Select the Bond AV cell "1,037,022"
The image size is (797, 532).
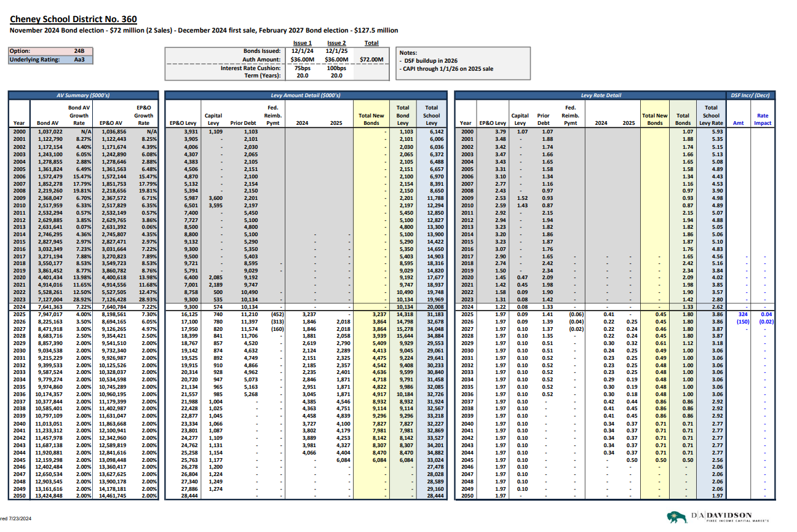[50, 132]
